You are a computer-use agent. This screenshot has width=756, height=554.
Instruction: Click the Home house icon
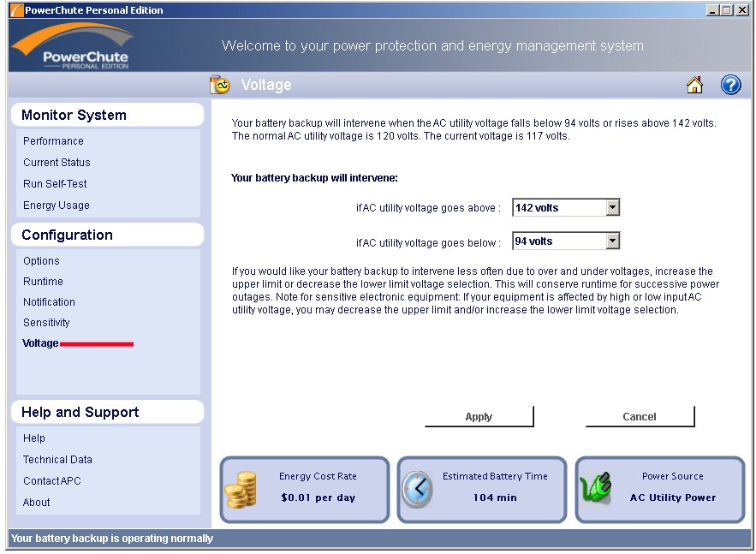point(694,85)
